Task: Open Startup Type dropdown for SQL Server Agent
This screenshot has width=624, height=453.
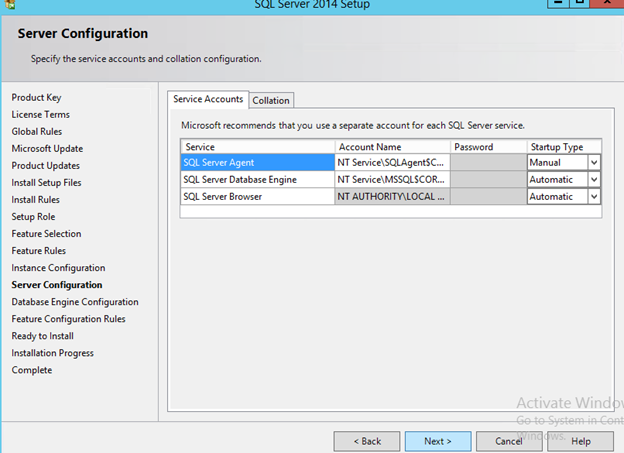Action: coord(594,162)
